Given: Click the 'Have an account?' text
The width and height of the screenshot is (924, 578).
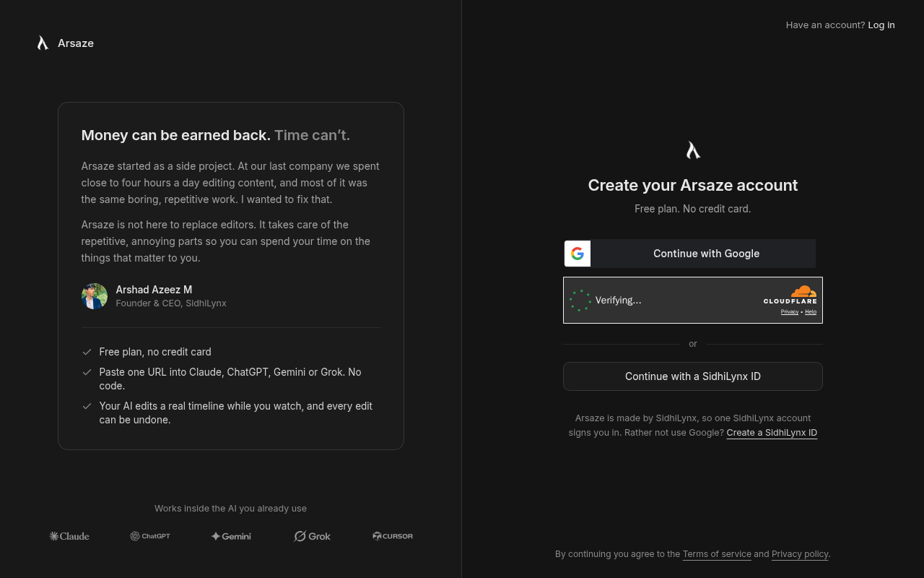Looking at the screenshot, I should coord(825,25).
